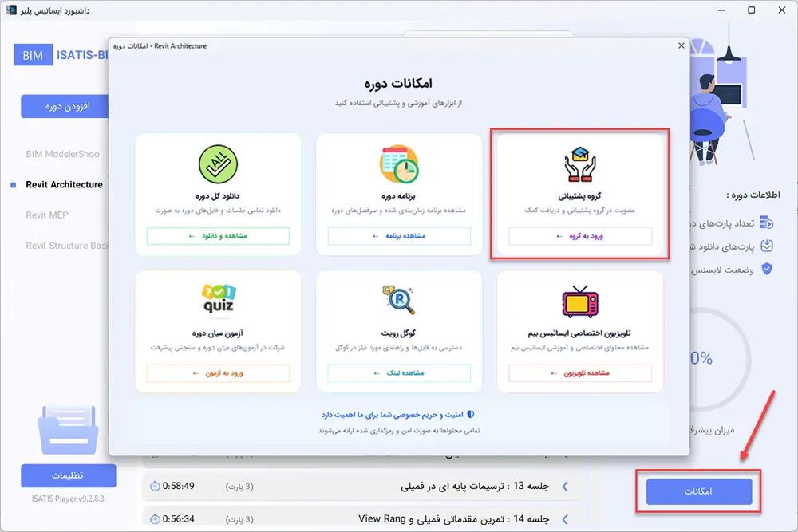Viewport: 798px width, 532px height.
Task: Click the shield icon beside privacy notice
Action: click(471, 415)
